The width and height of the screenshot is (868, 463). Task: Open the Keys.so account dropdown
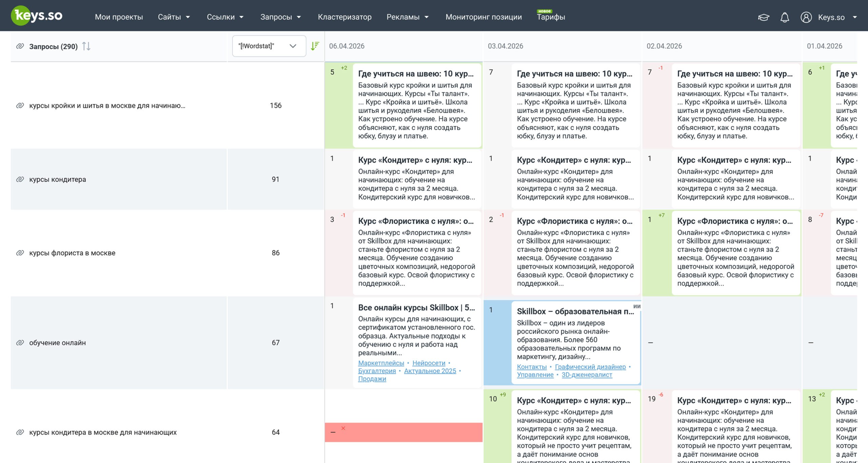pos(837,17)
